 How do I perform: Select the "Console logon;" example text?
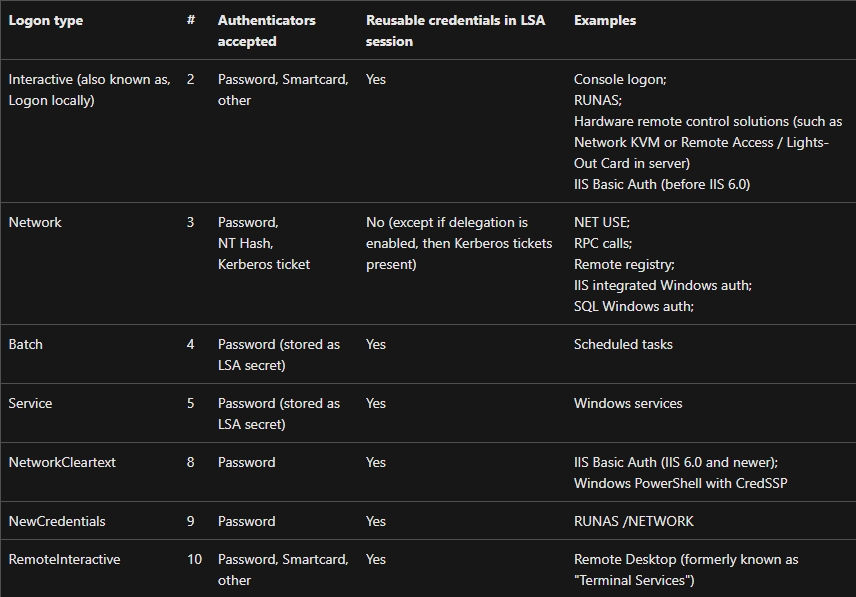620,79
